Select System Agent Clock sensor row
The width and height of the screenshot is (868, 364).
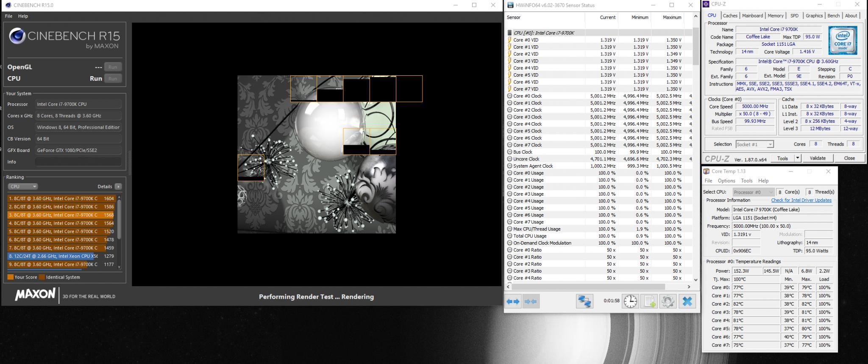[599, 166]
